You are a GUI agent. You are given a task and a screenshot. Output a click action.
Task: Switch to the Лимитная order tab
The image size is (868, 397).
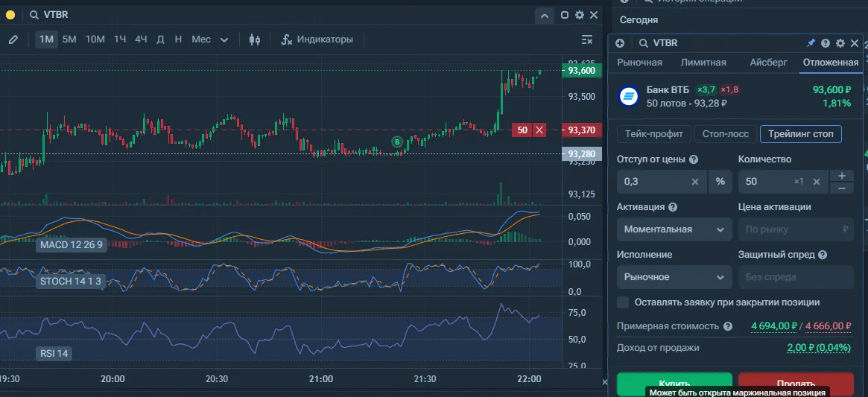click(x=703, y=63)
